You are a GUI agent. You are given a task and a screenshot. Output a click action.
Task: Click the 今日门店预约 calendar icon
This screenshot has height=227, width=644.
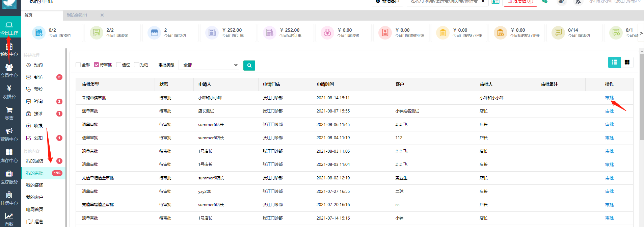39,33
